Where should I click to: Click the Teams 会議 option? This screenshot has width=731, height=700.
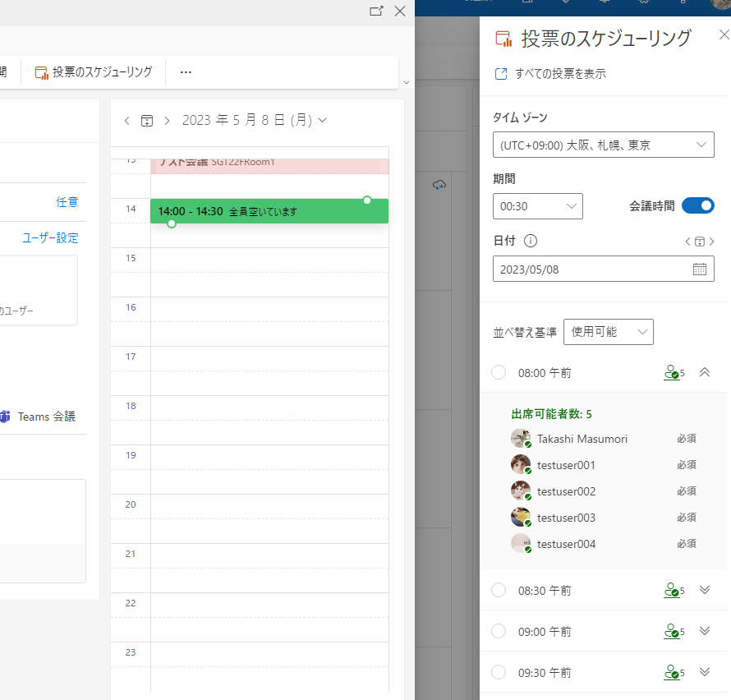pyautogui.click(x=47, y=417)
